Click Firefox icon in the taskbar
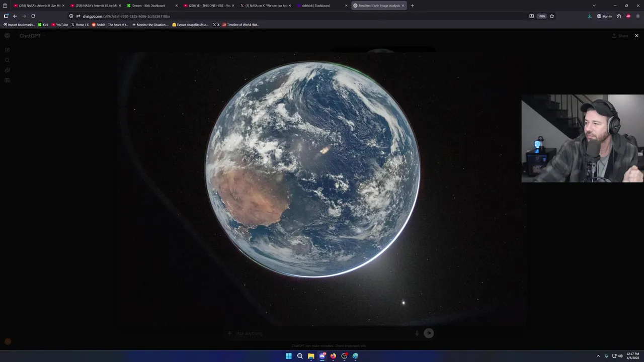 (333, 356)
